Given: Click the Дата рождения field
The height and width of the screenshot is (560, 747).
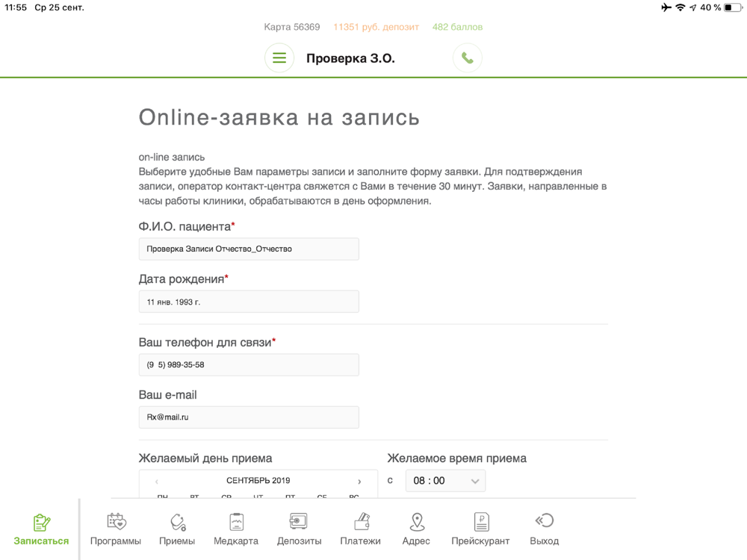Looking at the screenshot, I should (249, 302).
